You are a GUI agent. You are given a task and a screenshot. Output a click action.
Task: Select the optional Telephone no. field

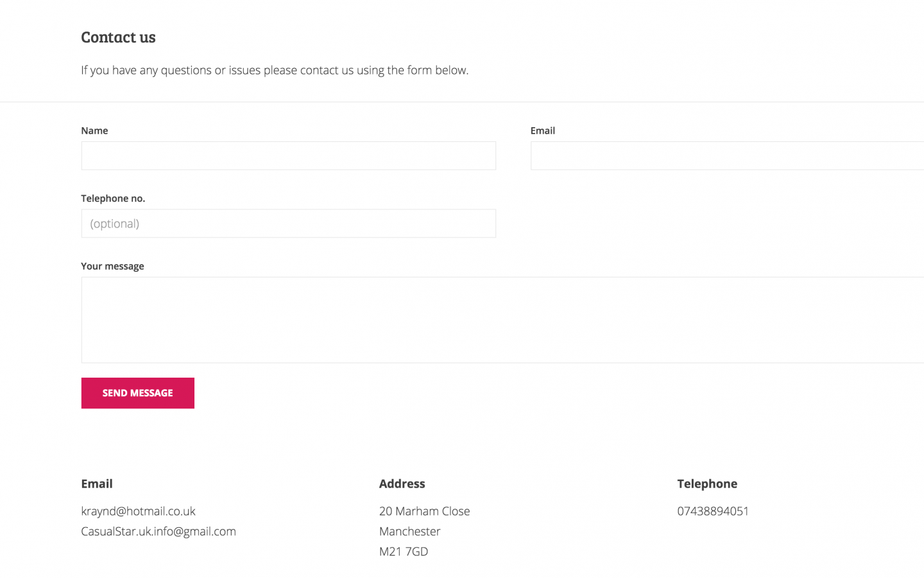click(x=288, y=223)
